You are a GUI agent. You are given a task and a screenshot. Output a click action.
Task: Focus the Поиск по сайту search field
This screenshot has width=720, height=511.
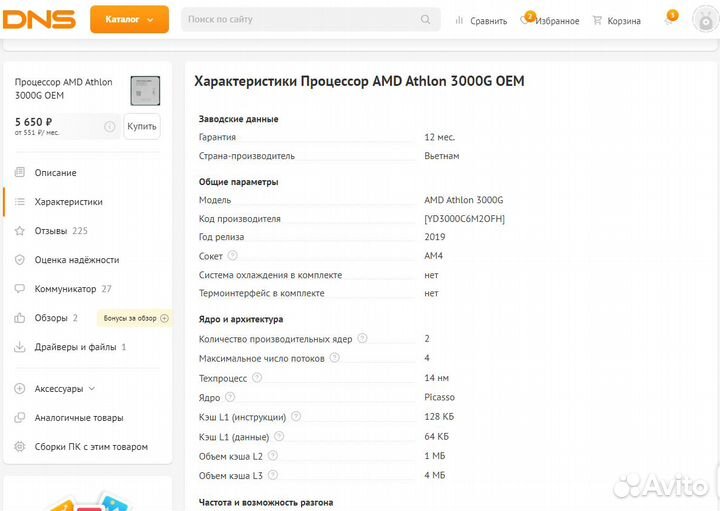pyautogui.click(x=311, y=19)
